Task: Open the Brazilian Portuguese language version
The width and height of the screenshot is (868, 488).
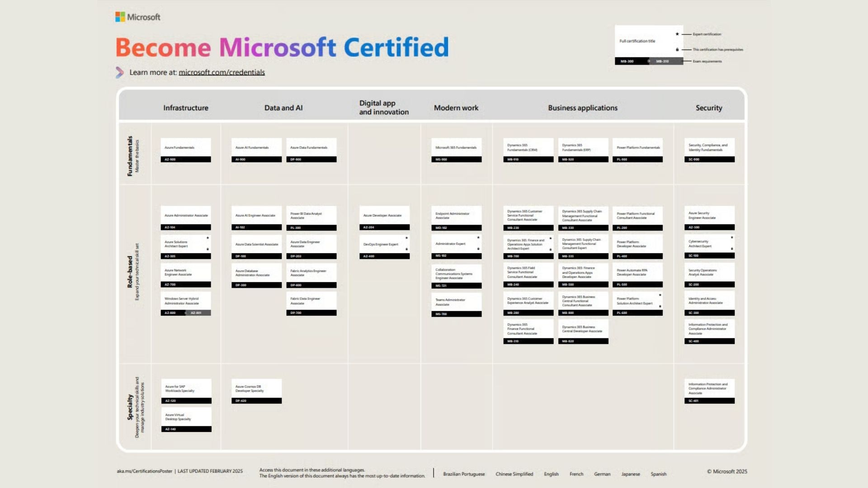Action: [463, 474]
